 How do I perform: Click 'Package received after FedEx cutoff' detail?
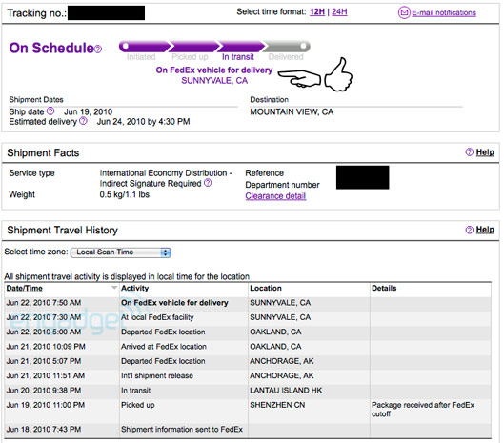[x=423, y=410]
